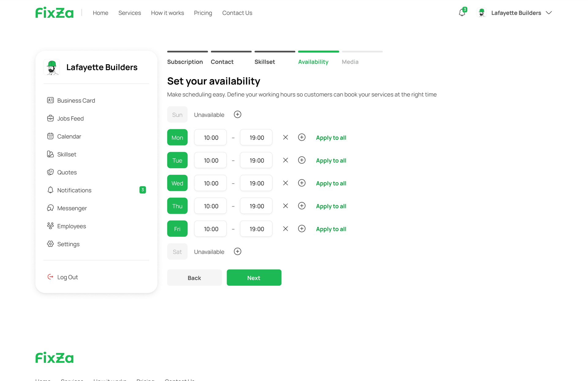
Task: Open the Skillset section in the sidebar
Action: tap(67, 154)
